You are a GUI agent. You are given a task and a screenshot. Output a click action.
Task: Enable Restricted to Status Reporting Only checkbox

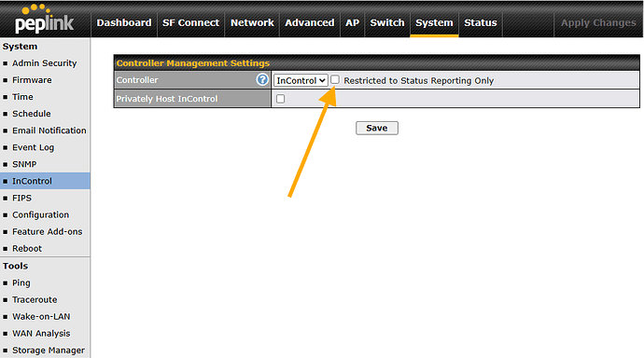335,79
